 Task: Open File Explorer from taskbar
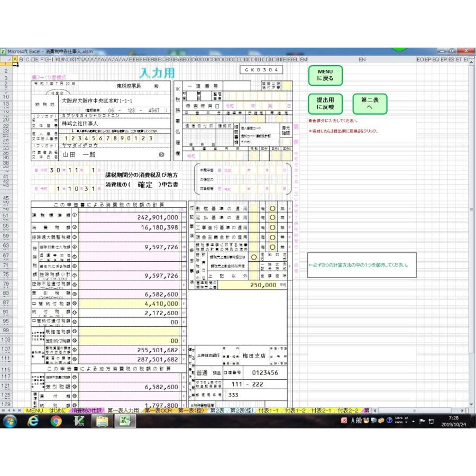click(103, 421)
